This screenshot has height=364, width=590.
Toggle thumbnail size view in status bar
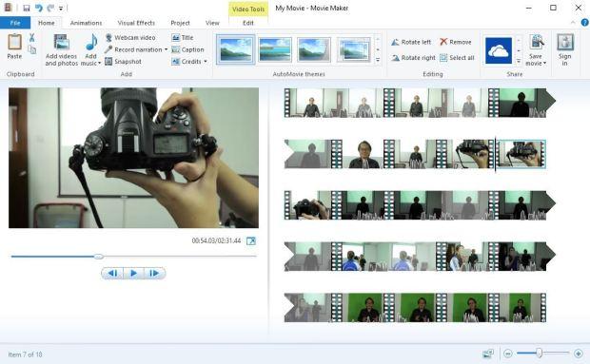(x=488, y=354)
